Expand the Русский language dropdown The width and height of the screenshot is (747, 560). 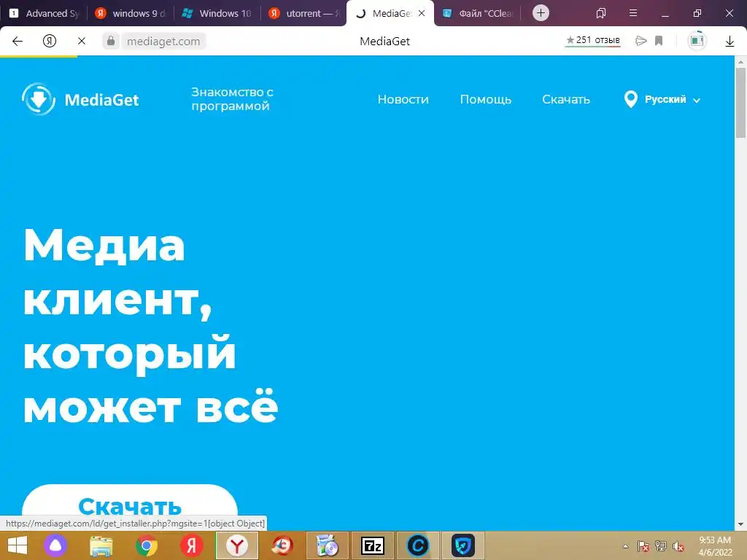[672, 99]
